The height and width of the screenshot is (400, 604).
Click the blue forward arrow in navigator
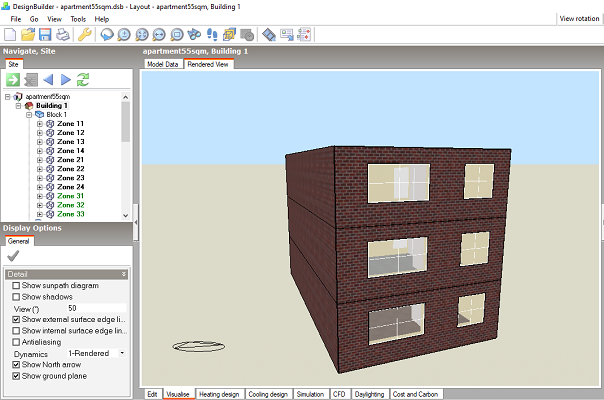coord(66,80)
